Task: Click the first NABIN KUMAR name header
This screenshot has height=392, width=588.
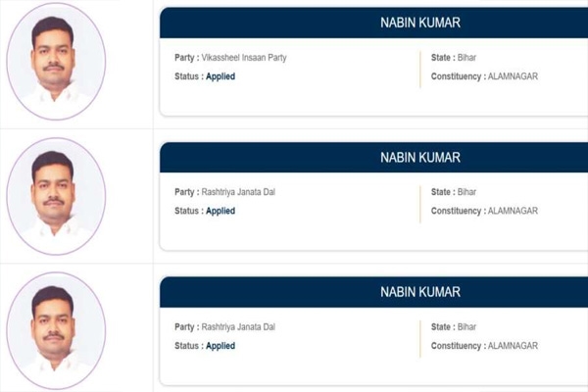Action: coord(419,23)
